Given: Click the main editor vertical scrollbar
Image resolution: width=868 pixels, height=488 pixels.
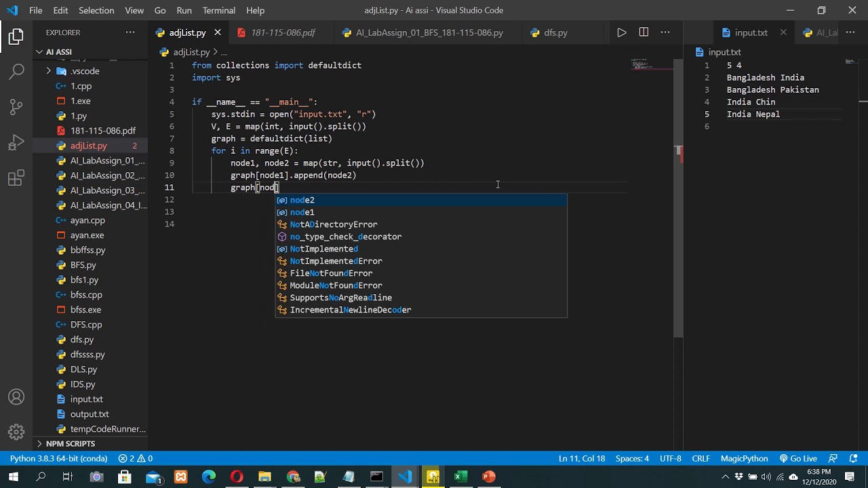Looking at the screenshot, I should coord(678,198).
